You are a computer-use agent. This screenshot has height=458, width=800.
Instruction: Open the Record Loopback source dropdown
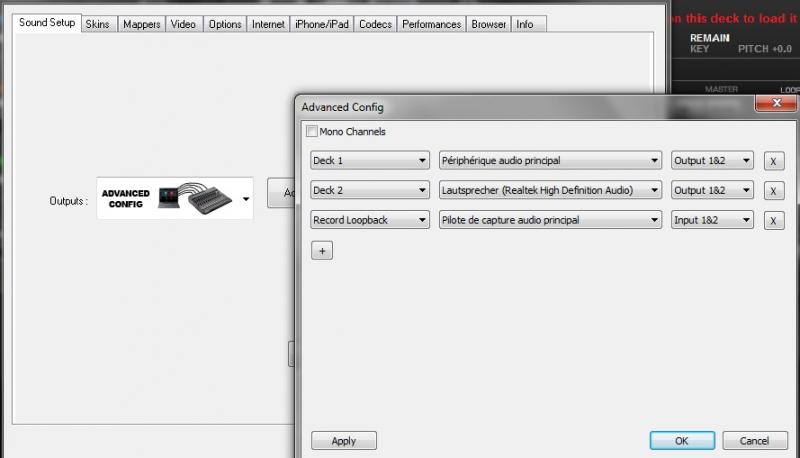pyautogui.click(x=370, y=220)
